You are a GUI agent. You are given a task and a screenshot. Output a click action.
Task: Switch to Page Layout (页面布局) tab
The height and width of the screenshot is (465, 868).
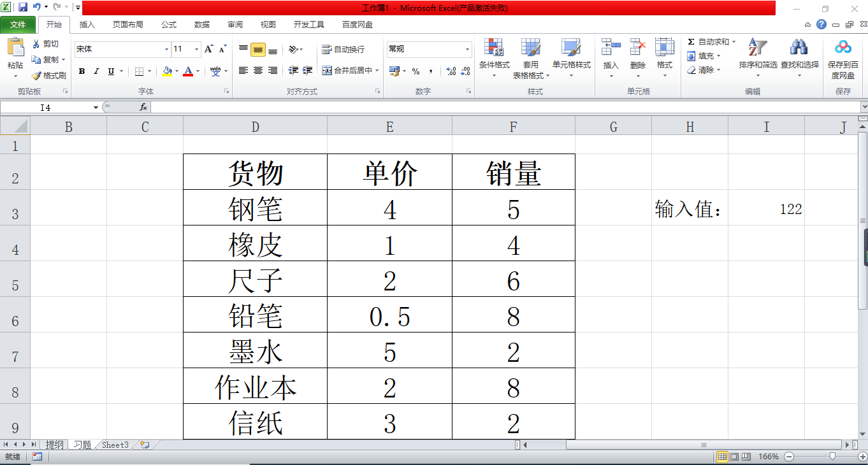128,25
